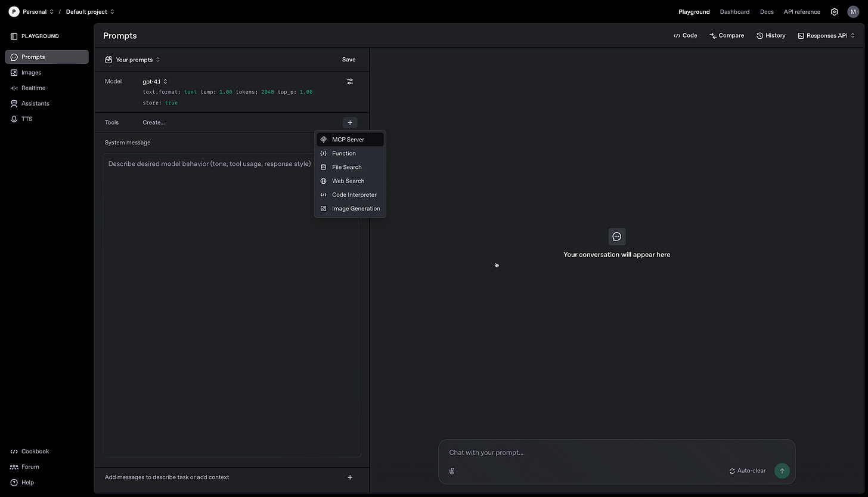Click the Code button
Viewport: 868px width, 497px height.
pos(685,36)
